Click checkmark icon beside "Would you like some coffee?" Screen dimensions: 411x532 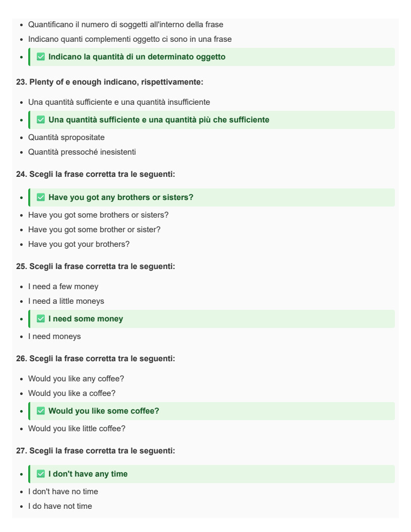point(41,411)
